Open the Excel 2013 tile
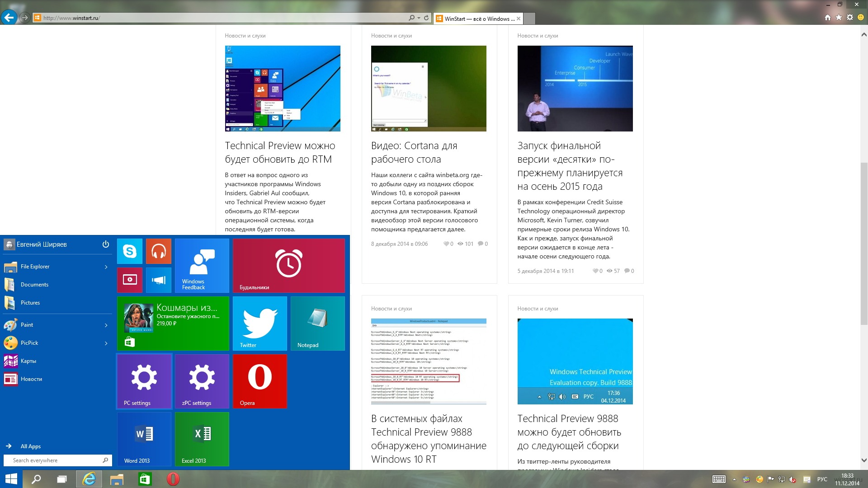This screenshot has height=488, width=868. 202,439
